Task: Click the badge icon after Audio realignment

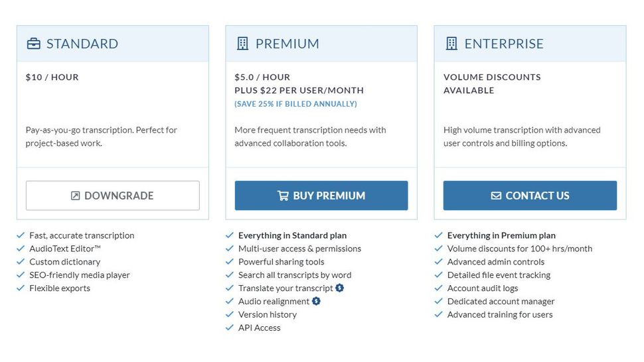Action: [316, 301]
